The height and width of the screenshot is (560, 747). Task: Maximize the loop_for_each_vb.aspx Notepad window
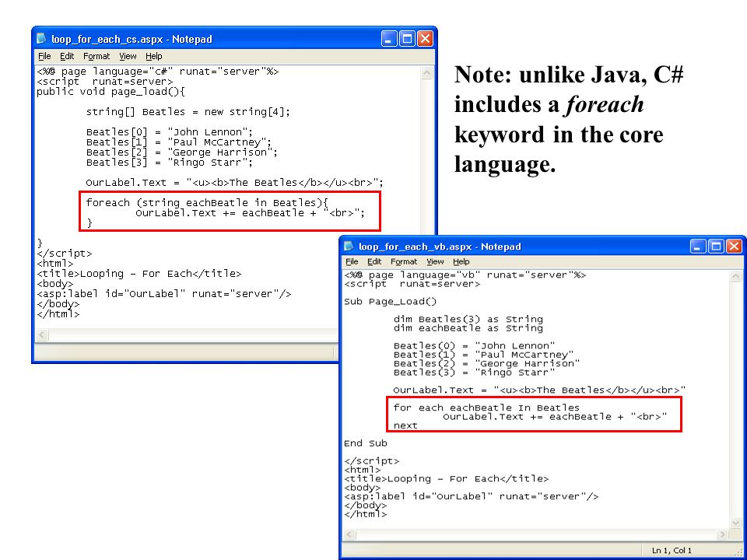(716, 247)
